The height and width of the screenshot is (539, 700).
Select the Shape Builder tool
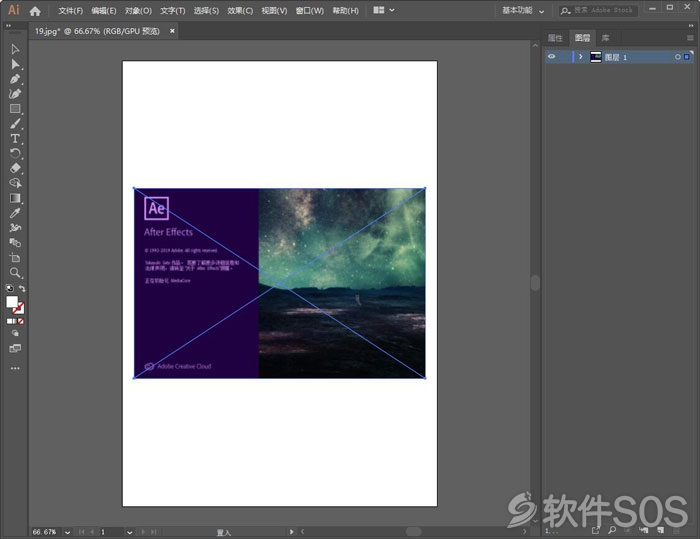(15, 183)
